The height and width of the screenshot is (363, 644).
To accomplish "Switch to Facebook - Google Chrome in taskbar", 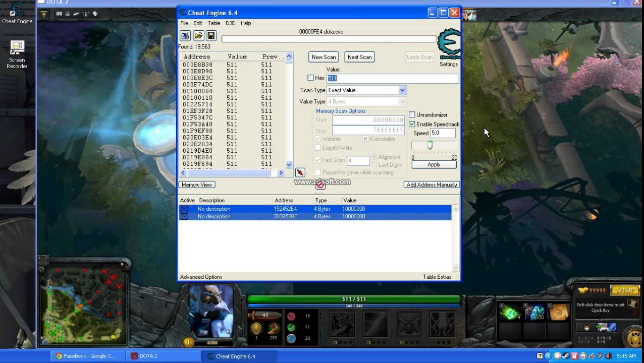I will pos(88,356).
